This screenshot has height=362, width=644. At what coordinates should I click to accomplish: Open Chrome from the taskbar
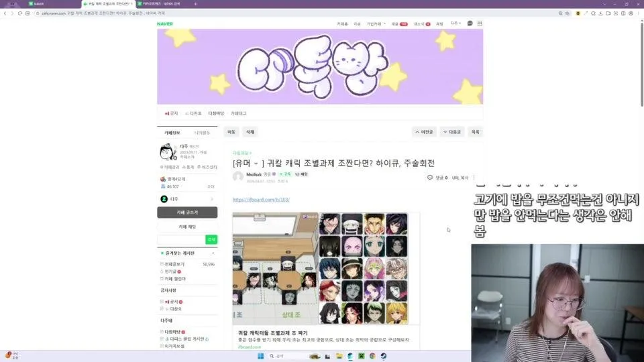372,356
